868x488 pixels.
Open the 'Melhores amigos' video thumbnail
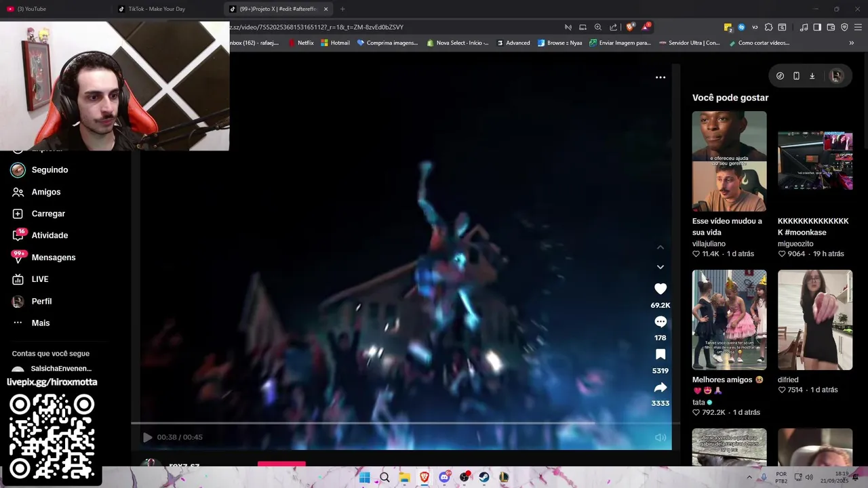(729, 320)
